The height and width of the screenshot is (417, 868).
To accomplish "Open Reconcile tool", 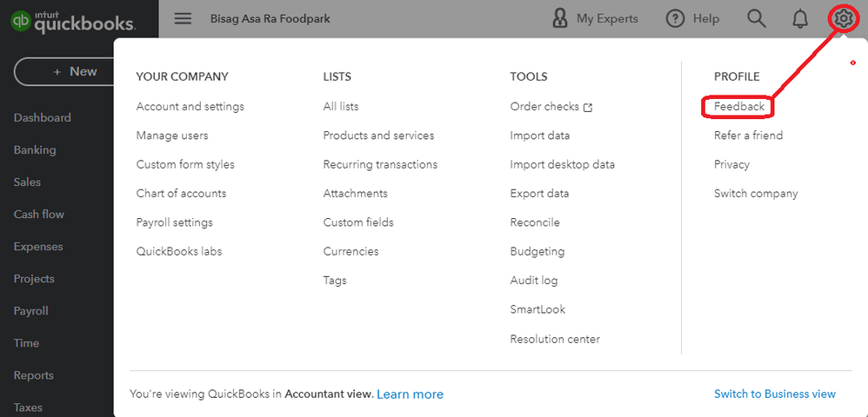I will 535,222.
